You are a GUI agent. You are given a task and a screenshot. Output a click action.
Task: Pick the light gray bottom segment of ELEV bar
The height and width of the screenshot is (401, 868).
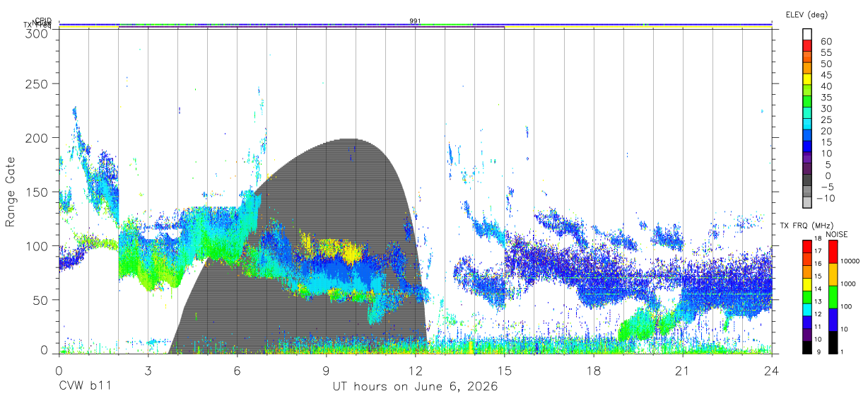[807, 202]
